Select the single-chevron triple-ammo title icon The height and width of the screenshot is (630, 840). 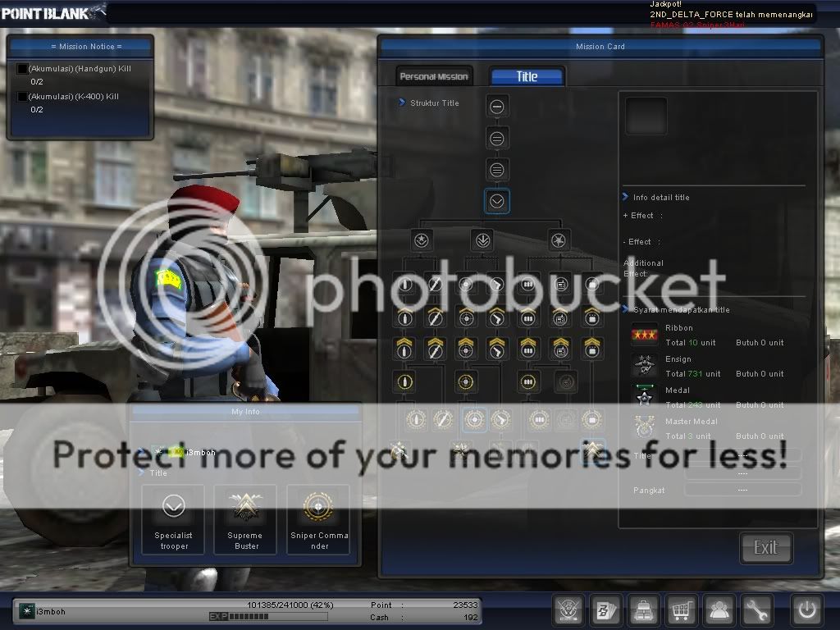[x=528, y=317]
